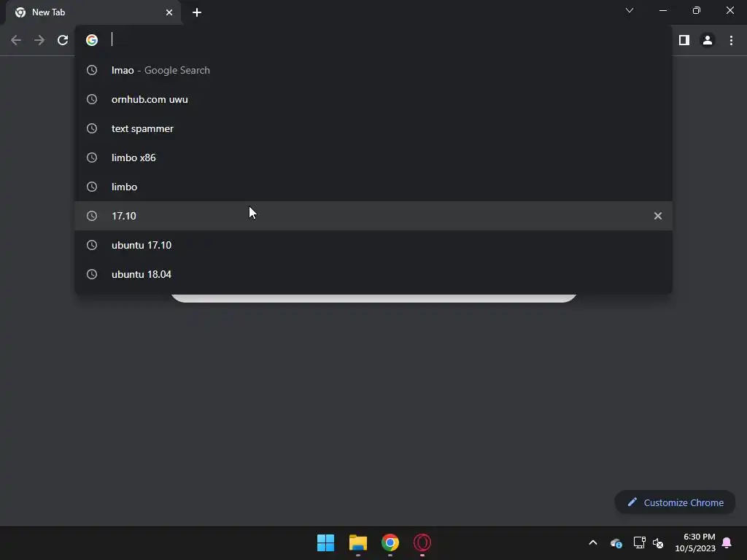The image size is (747, 560).
Task: Remove the '17.10' suggestion with X
Action: click(658, 216)
